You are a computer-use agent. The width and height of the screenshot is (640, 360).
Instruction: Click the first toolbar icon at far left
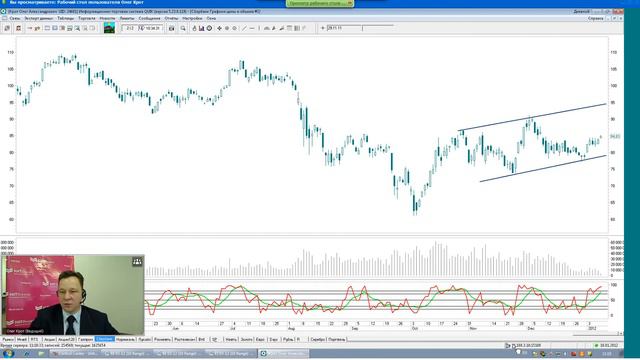tap(7, 28)
